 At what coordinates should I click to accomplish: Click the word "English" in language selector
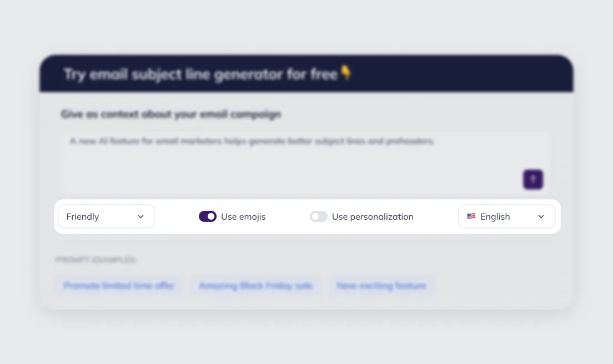(495, 216)
